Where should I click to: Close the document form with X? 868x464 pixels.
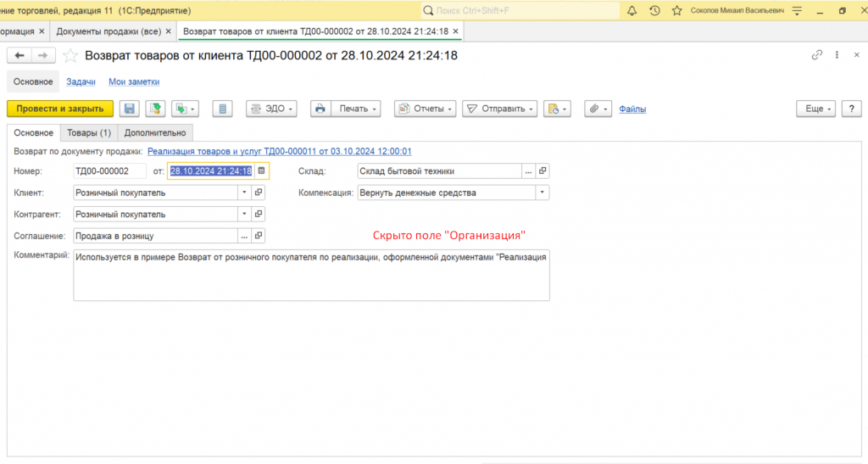coord(856,55)
